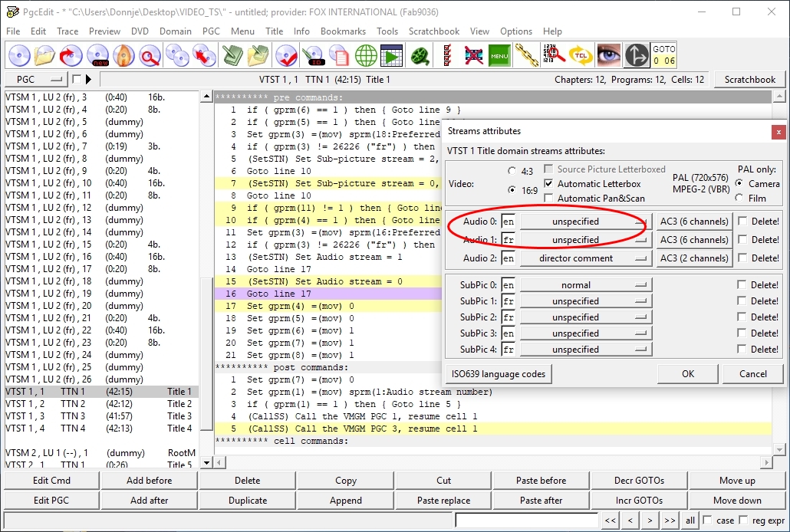790x532 pixels.
Task: Click the TCL script icon
Action: coord(580,55)
